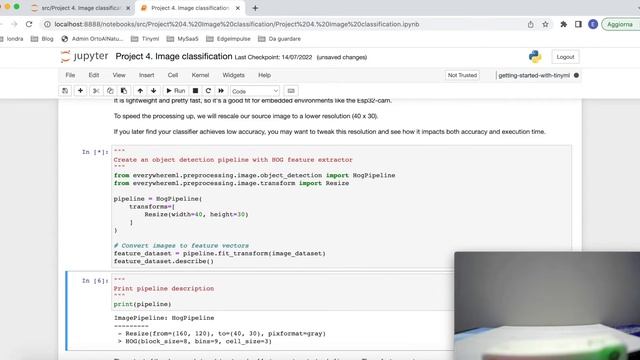This screenshot has height=360, width=640.
Task: Restart kernel and run all cells icon
Action: pos(221,91)
